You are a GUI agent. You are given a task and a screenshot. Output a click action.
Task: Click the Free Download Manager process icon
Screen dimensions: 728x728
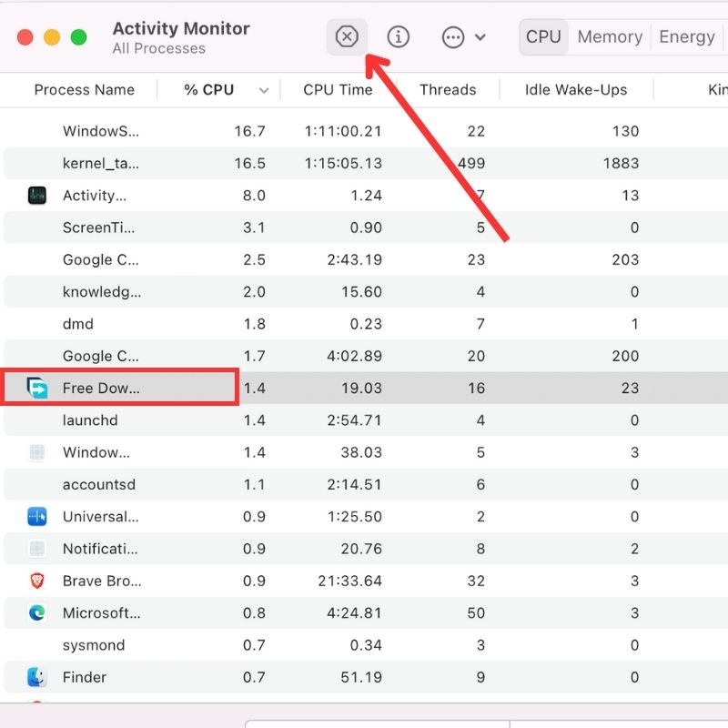click(x=36, y=389)
